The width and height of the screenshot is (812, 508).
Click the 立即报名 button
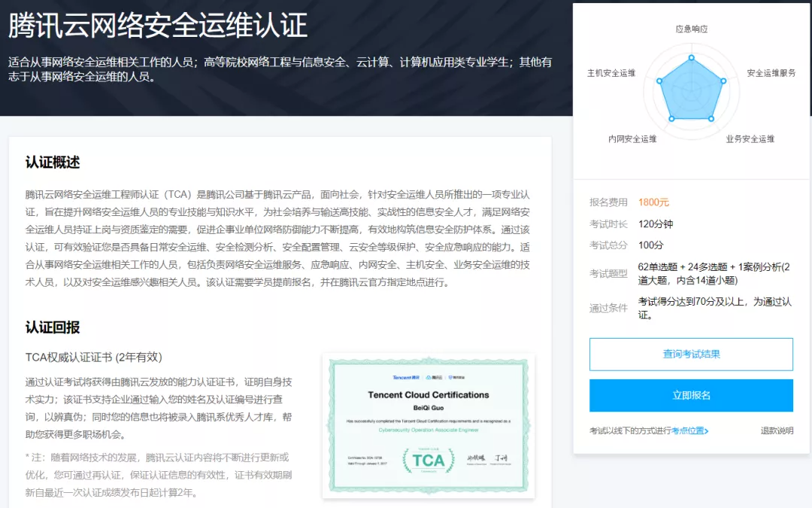[691, 395]
